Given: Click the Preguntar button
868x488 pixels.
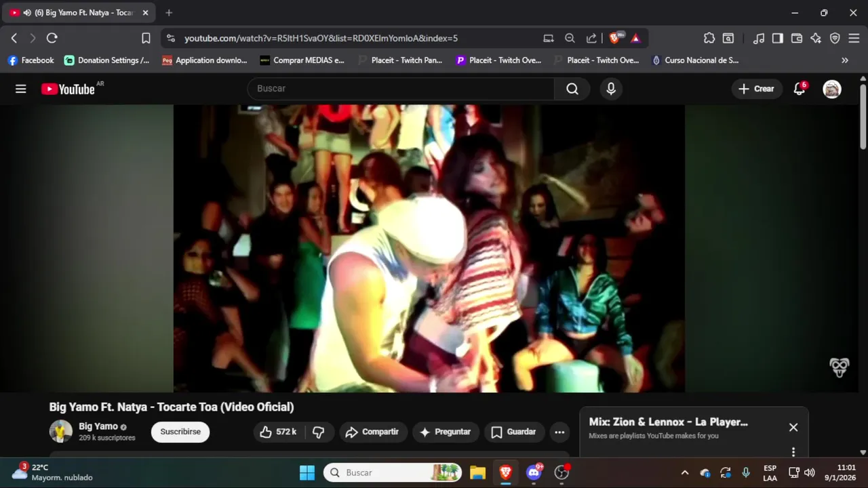Looking at the screenshot, I should point(445,432).
